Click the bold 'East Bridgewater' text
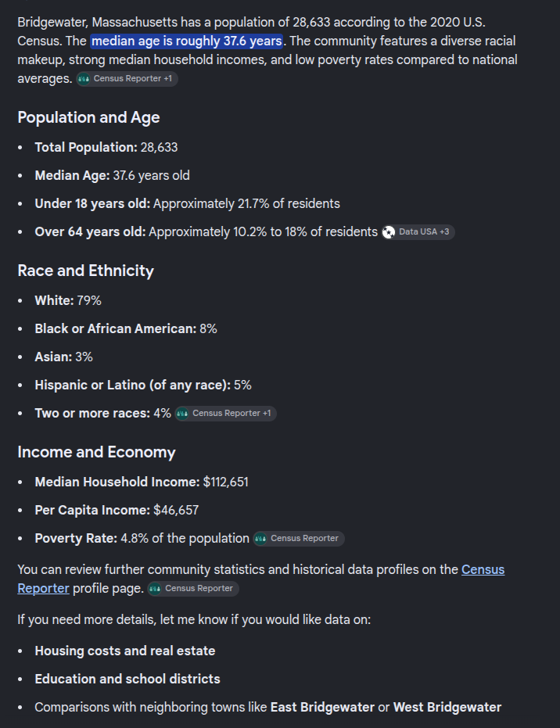 click(x=322, y=707)
